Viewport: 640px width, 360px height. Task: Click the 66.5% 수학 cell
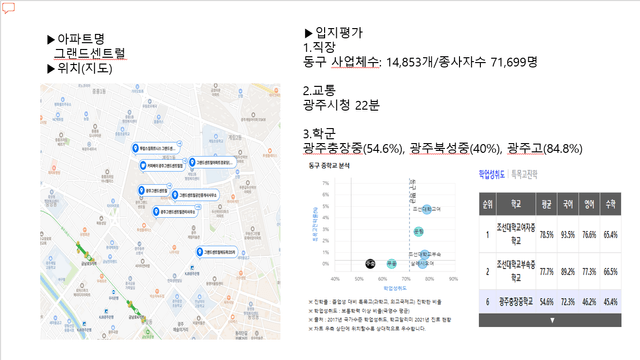point(611,271)
